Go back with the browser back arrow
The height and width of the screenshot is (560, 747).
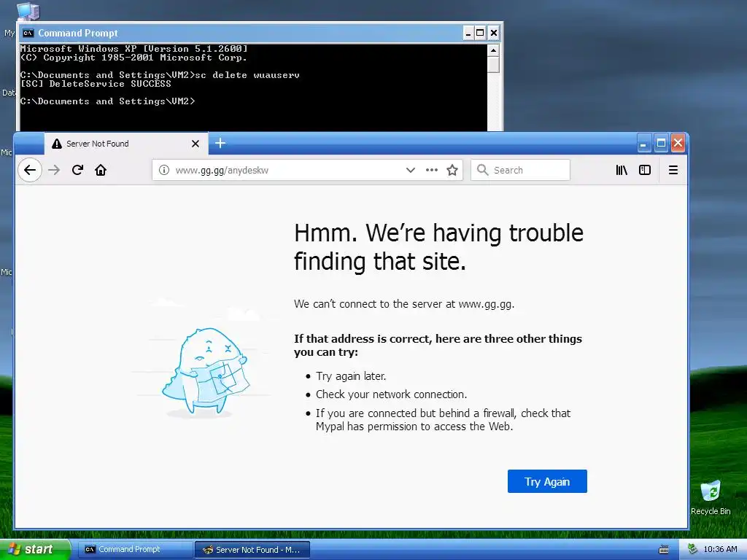click(x=30, y=170)
